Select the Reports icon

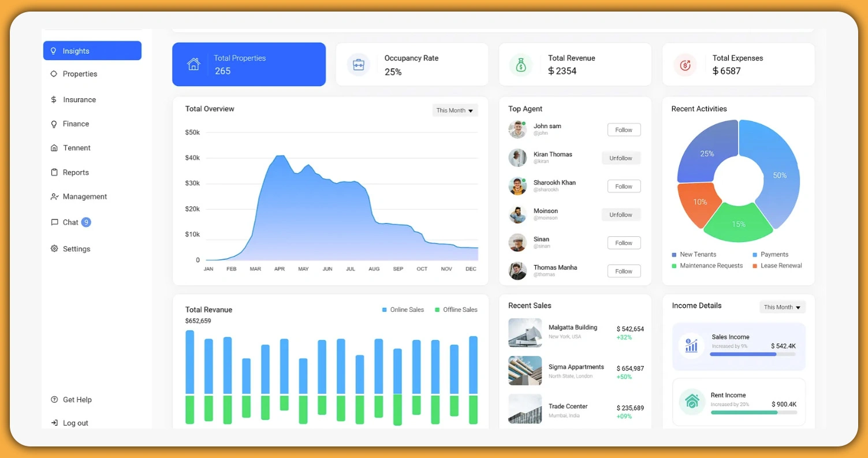(53, 172)
